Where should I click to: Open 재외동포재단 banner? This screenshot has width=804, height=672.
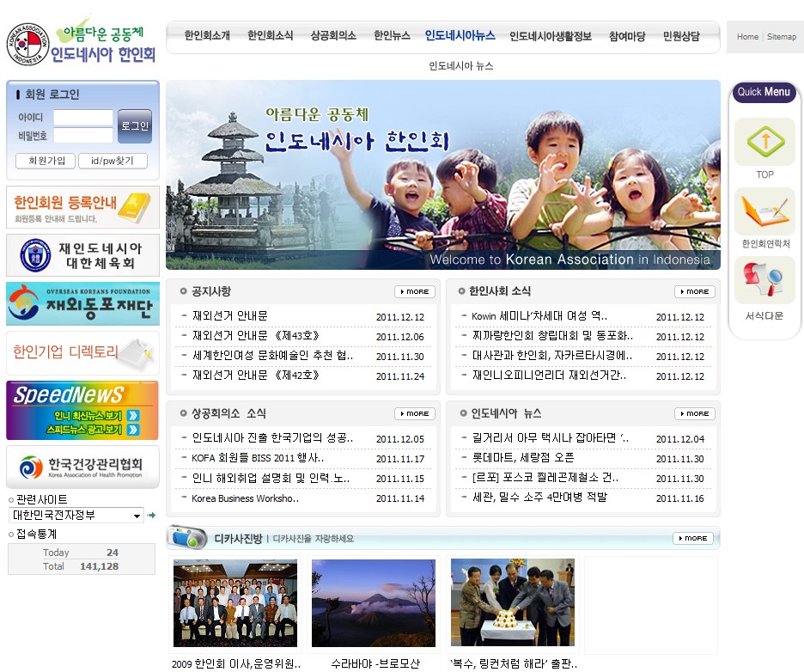pyautogui.click(x=82, y=303)
